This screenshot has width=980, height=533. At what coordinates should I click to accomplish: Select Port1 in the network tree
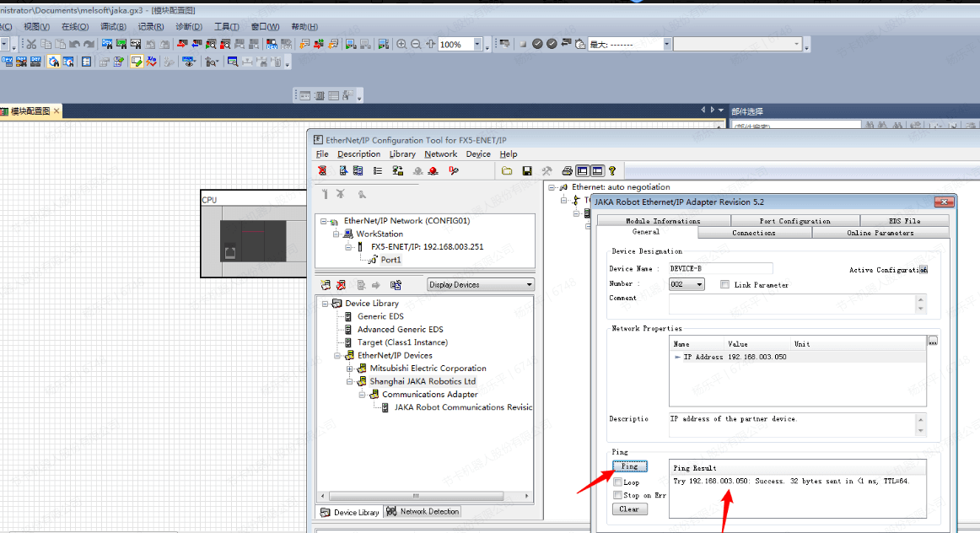[390, 260]
